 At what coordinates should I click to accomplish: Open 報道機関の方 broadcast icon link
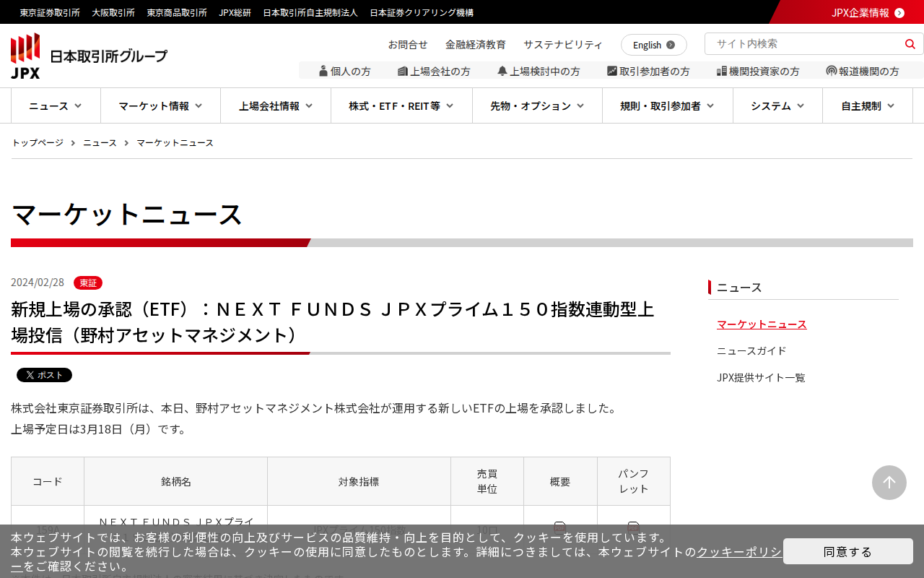(863, 71)
